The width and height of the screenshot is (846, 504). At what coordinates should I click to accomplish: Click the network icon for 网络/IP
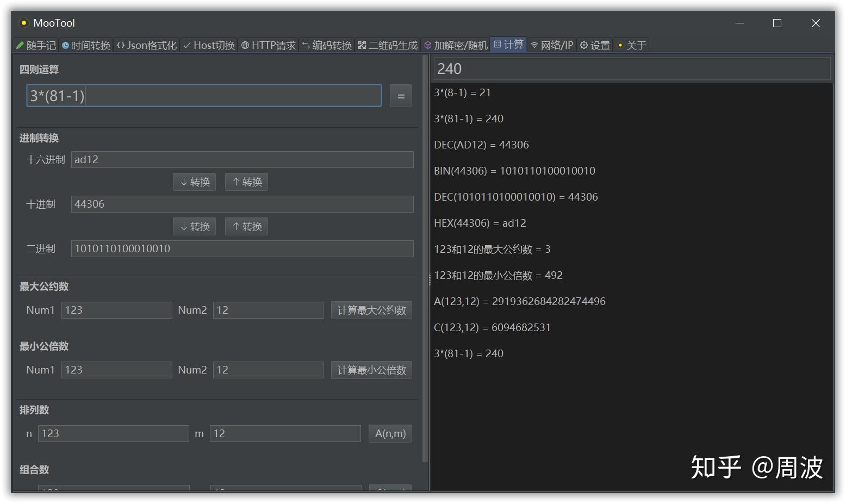(552, 45)
